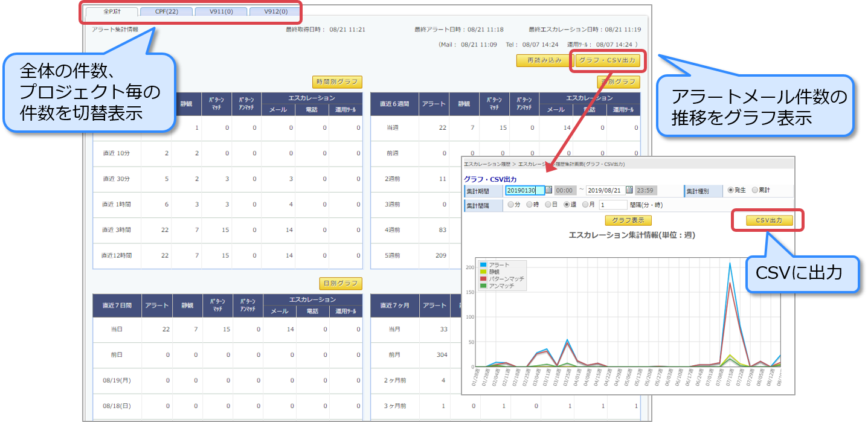Click the interval number input field
This screenshot has width=868, height=422.
click(x=613, y=205)
